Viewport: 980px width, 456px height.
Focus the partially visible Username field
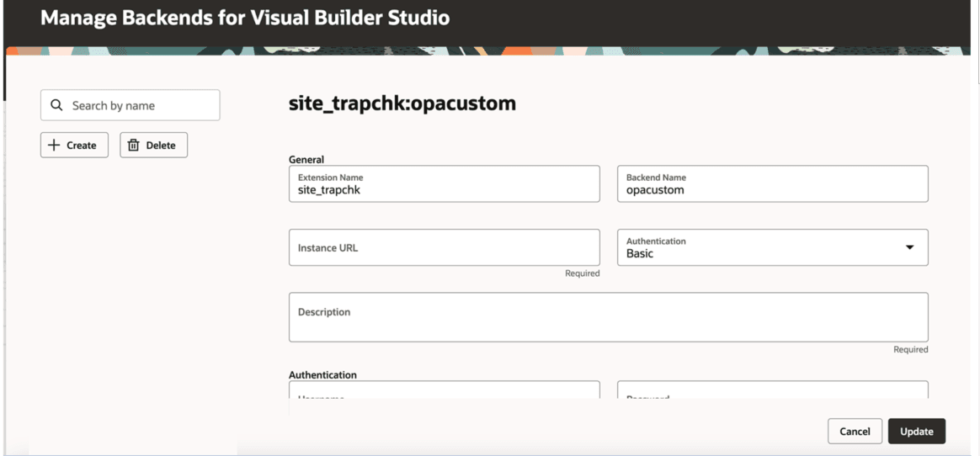coord(444,390)
